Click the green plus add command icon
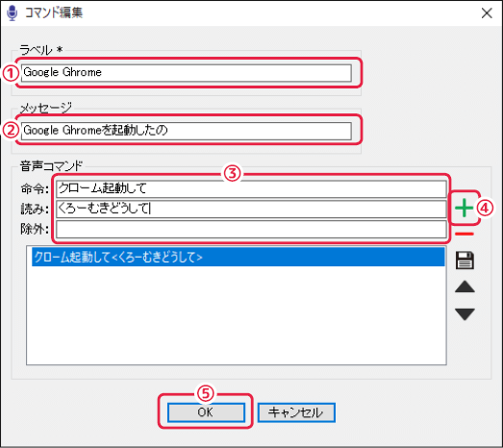The width and height of the screenshot is (503, 448). [x=464, y=208]
